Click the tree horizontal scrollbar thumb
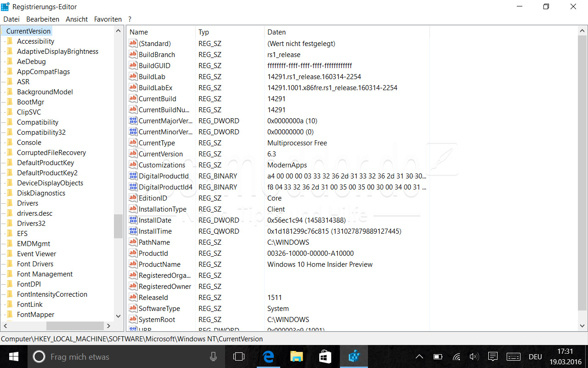This screenshot has width=588, height=368. pos(75,326)
